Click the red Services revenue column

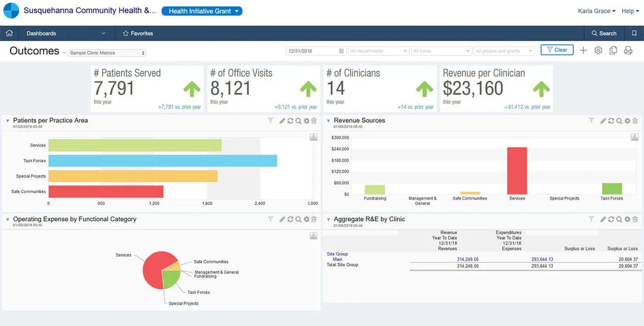point(517,171)
